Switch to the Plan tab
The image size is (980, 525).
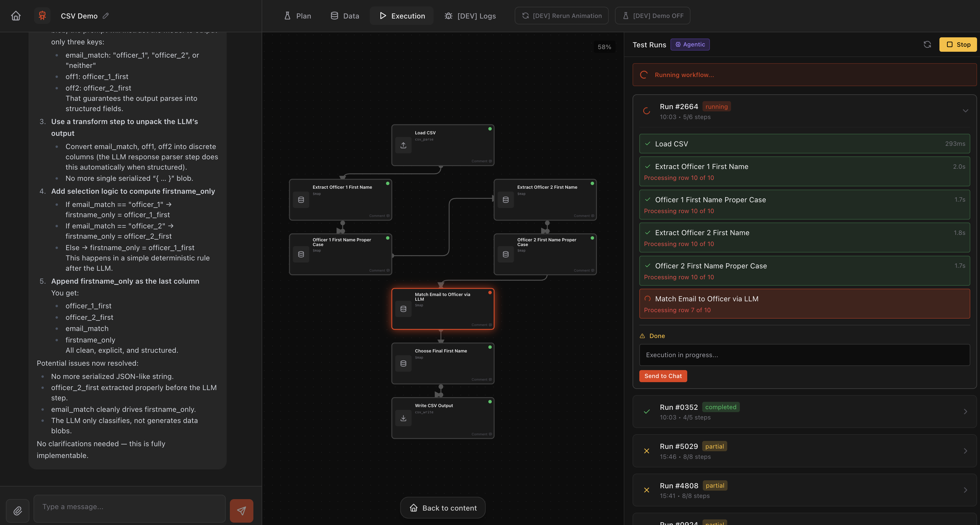coord(297,16)
